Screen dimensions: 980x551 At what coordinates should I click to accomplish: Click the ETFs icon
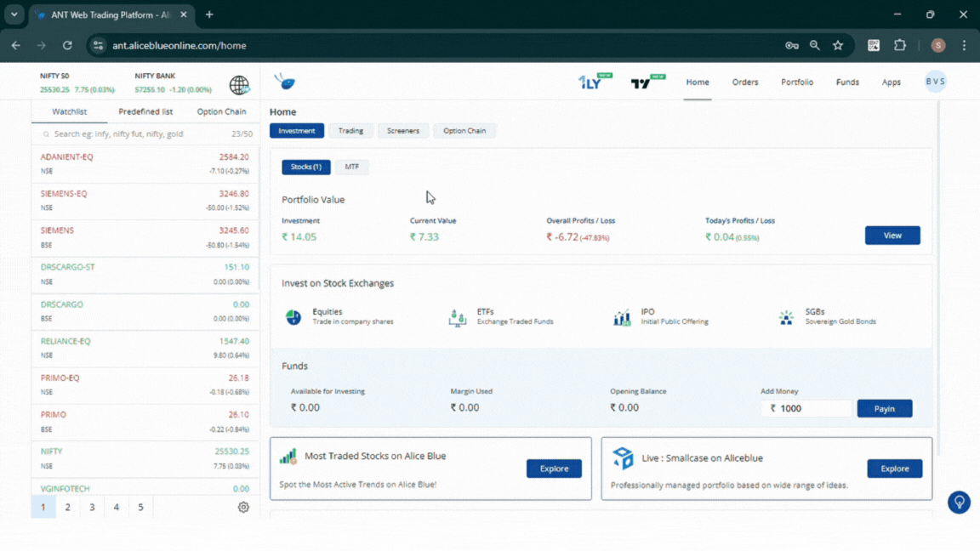point(458,317)
